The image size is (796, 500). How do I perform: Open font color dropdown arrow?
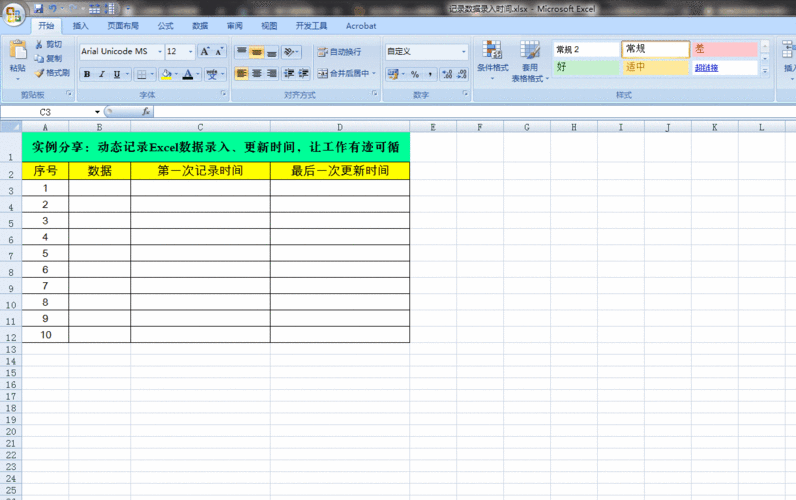(198, 74)
